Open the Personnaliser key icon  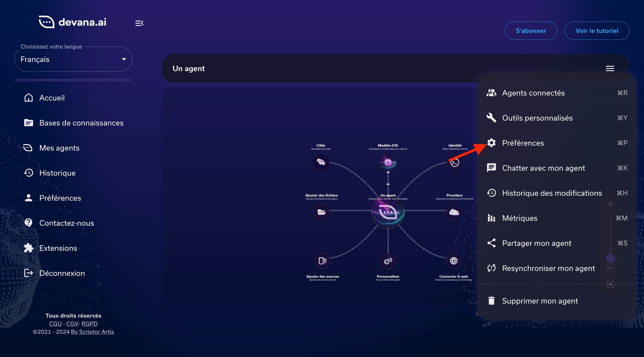(x=388, y=261)
